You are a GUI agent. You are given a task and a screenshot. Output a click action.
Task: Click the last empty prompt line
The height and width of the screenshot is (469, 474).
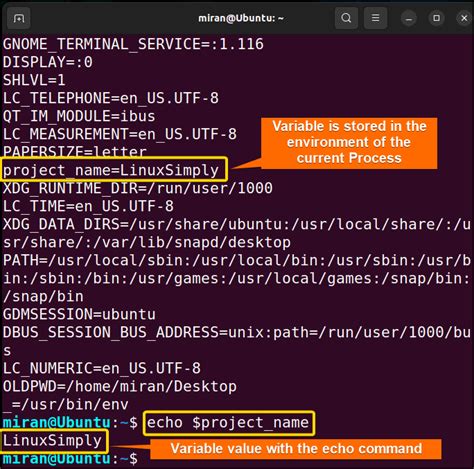[70, 459]
